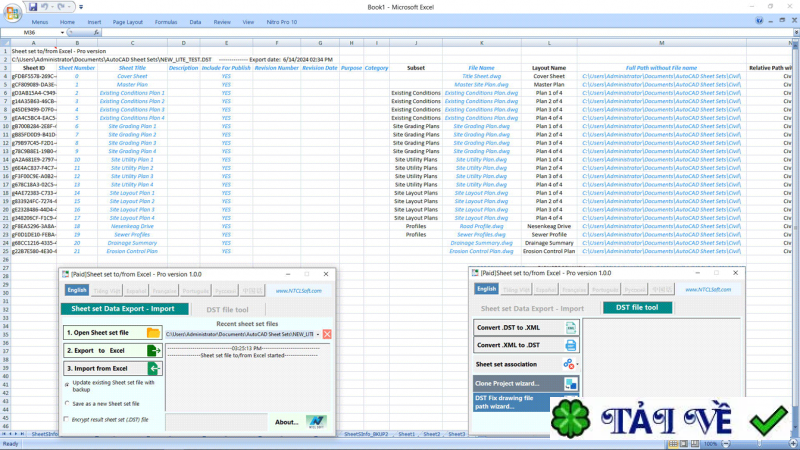Click the Clone Project wizard icon
The width and height of the screenshot is (800, 450).
570,383
